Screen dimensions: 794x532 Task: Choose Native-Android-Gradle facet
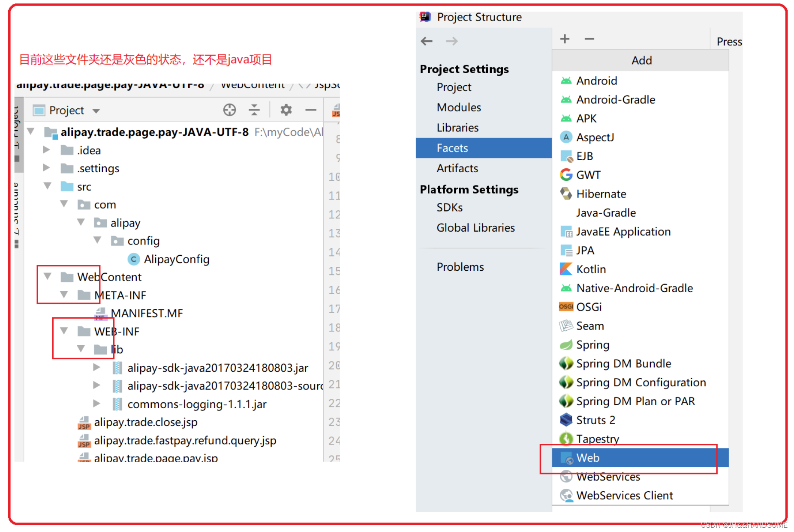tap(640, 288)
